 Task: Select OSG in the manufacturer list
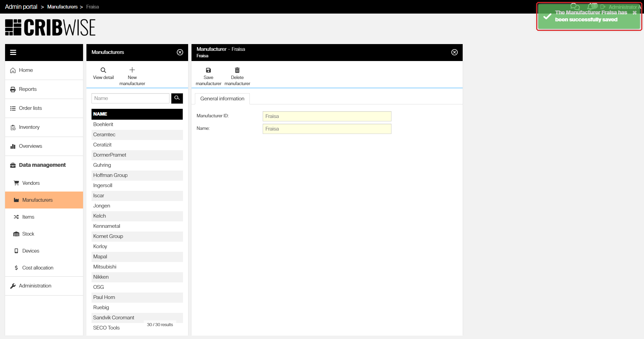point(137,287)
